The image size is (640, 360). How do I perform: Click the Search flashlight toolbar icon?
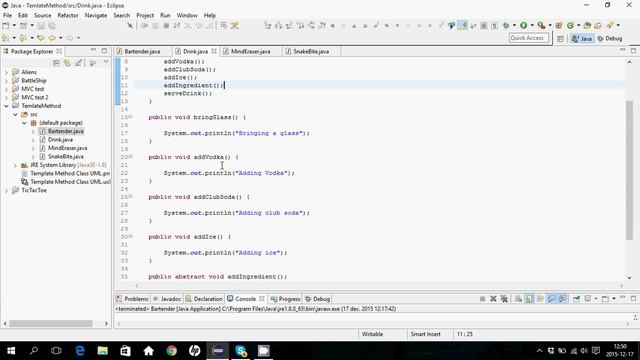(x=609, y=25)
